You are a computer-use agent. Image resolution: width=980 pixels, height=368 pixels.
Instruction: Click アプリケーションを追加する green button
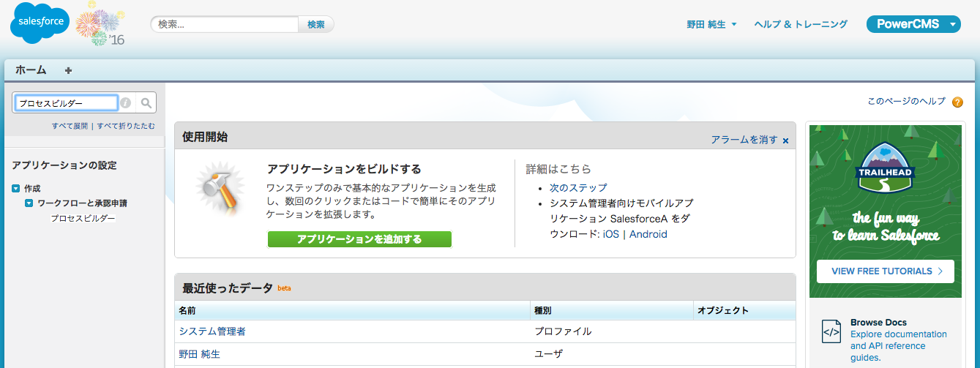(359, 239)
